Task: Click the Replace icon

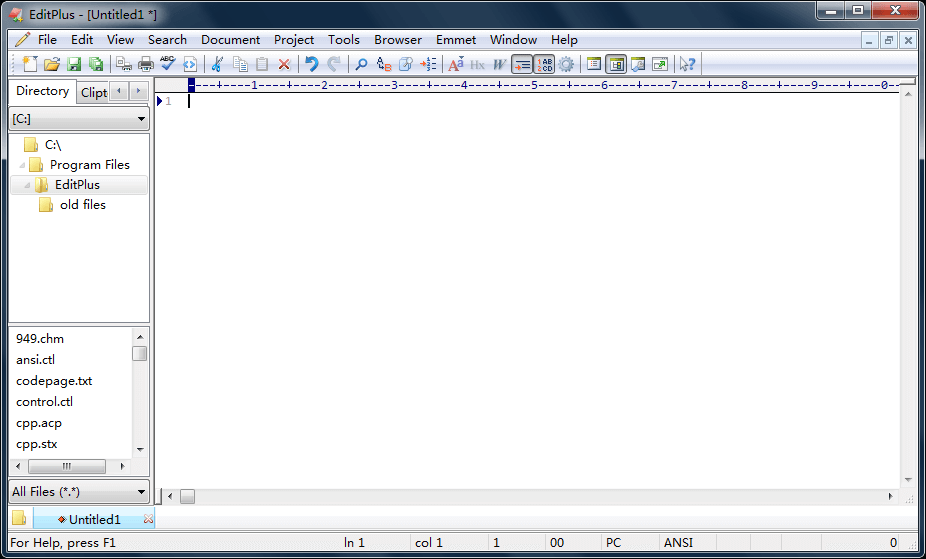Action: 384,64
